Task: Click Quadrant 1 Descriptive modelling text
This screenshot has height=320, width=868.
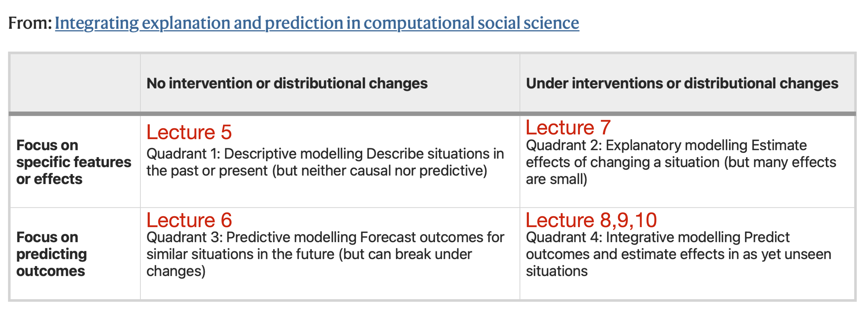Action: (x=325, y=162)
